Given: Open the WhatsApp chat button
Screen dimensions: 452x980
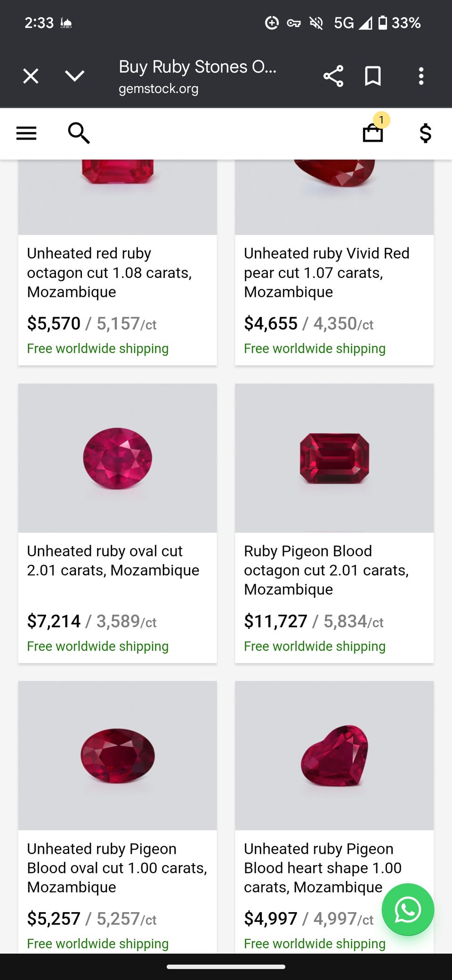Looking at the screenshot, I should pos(408,909).
